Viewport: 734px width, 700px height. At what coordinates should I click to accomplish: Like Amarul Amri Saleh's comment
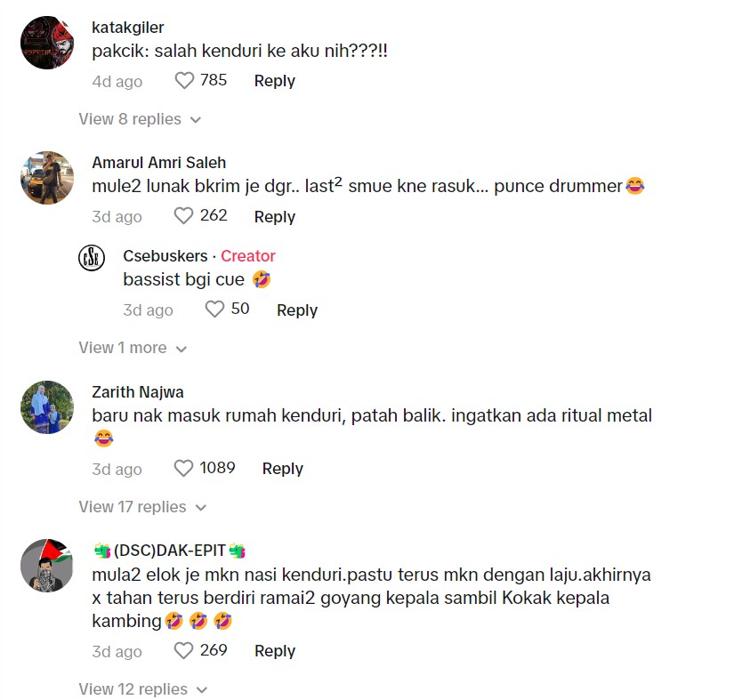(183, 216)
